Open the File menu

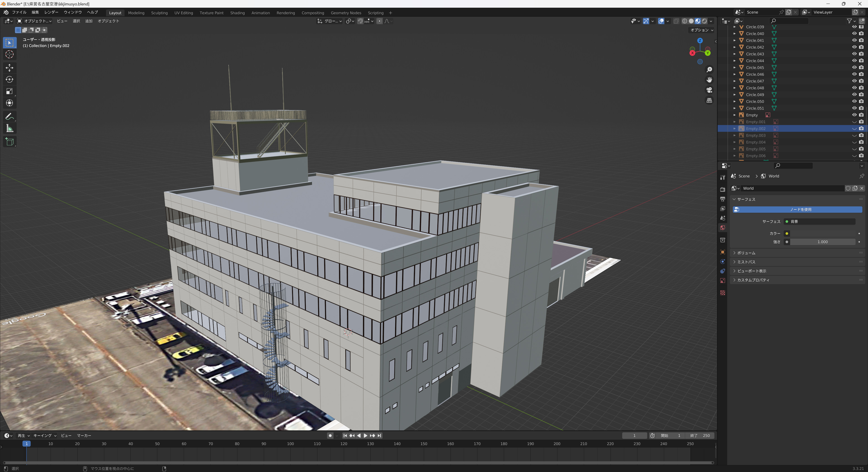(19, 12)
